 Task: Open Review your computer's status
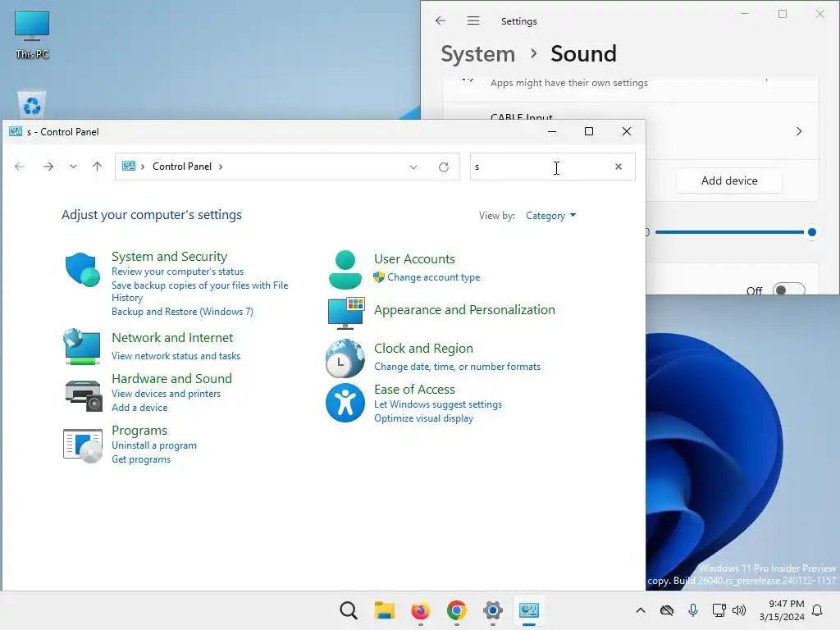tap(177, 272)
